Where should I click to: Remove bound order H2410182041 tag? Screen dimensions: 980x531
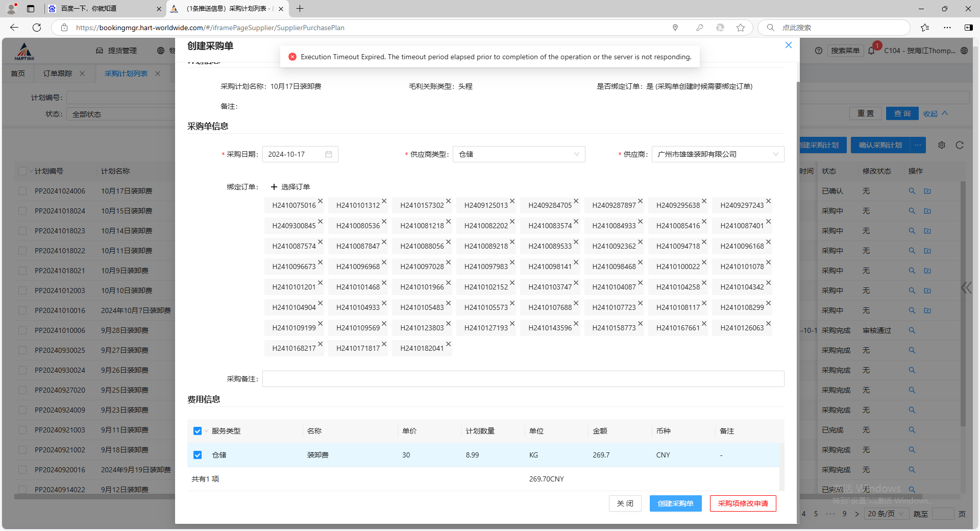[448, 344]
